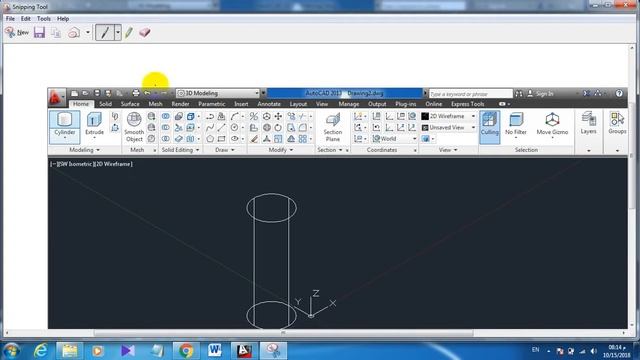
Task: Click the SW Isometric viewport label
Action: 76,164
